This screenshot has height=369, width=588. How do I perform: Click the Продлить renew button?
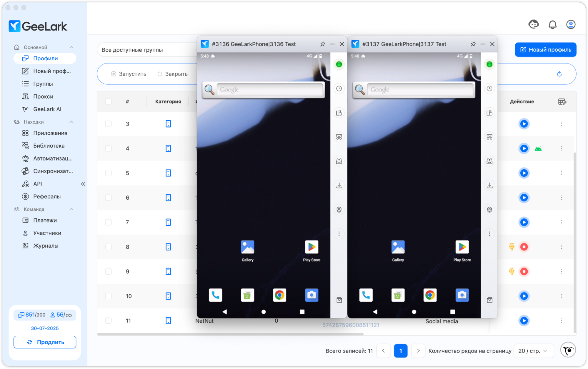pos(45,342)
